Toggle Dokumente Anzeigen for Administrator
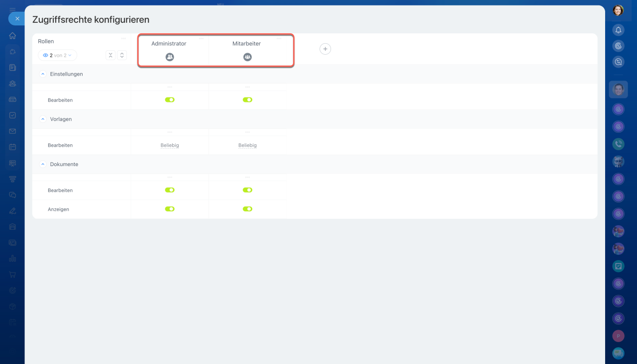Image resolution: width=637 pixels, height=364 pixels. 170,209
